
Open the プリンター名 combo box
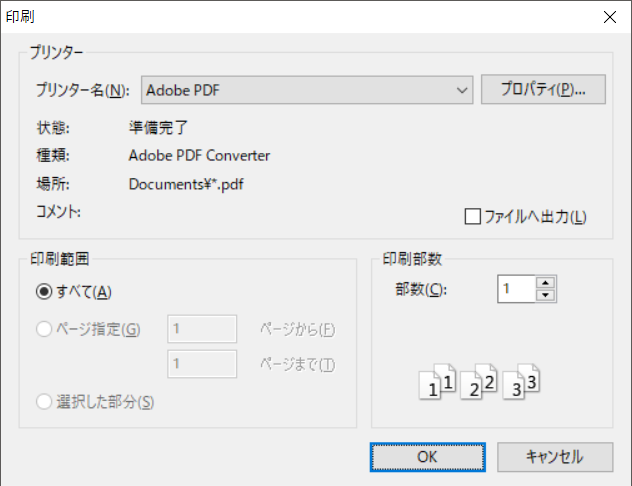[x=307, y=90]
